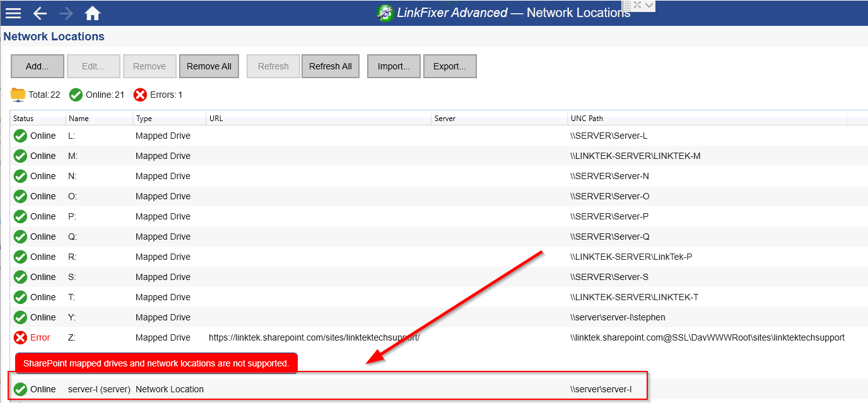868x403 pixels.
Task: Click the linktek.sharepoint.com URL in row Z:
Action: [314, 337]
